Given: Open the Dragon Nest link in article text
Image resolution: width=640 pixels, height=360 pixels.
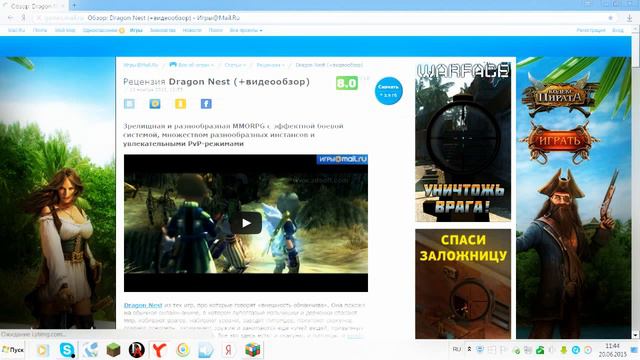Looking at the screenshot, I should (143, 305).
